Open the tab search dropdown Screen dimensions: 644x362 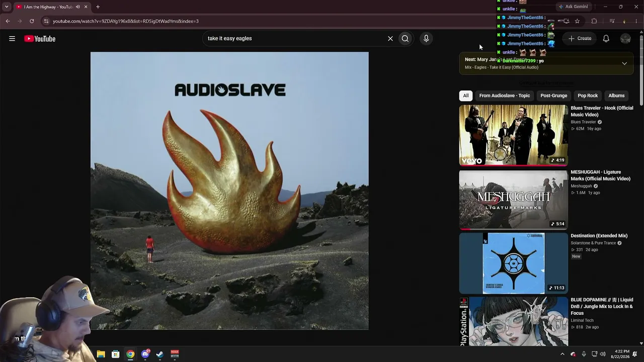click(x=7, y=7)
